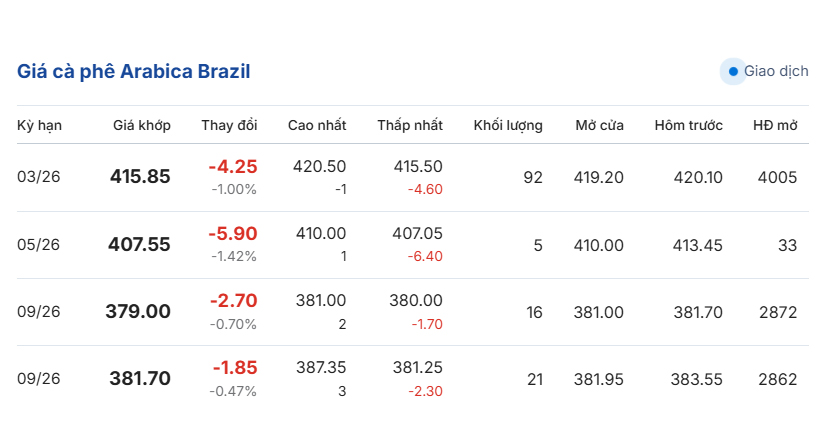
Task: Click the Mở cửa column header
Action: pyautogui.click(x=600, y=125)
